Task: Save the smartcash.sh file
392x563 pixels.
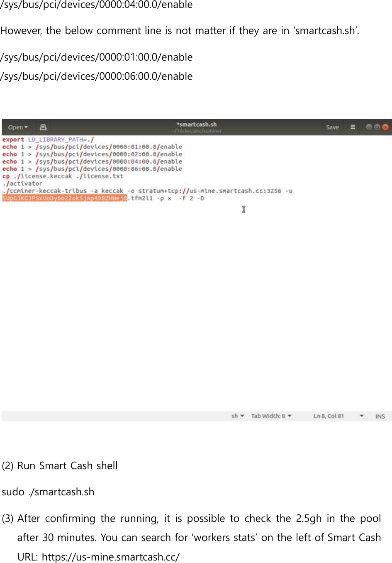Action: point(332,127)
